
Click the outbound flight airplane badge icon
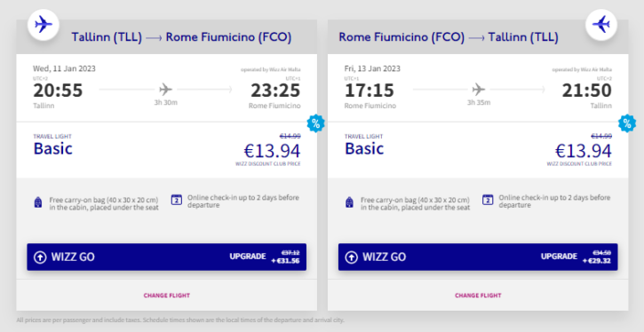(44, 25)
